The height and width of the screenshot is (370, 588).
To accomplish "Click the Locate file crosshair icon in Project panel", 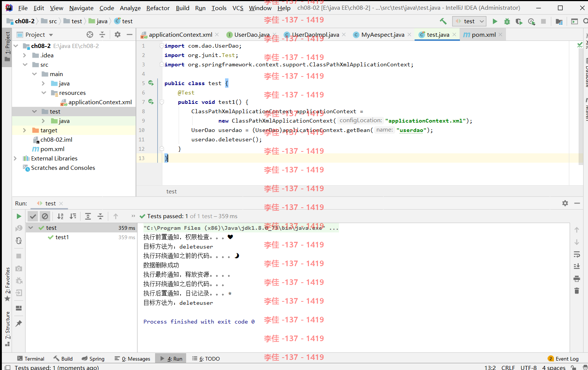I will tap(90, 34).
